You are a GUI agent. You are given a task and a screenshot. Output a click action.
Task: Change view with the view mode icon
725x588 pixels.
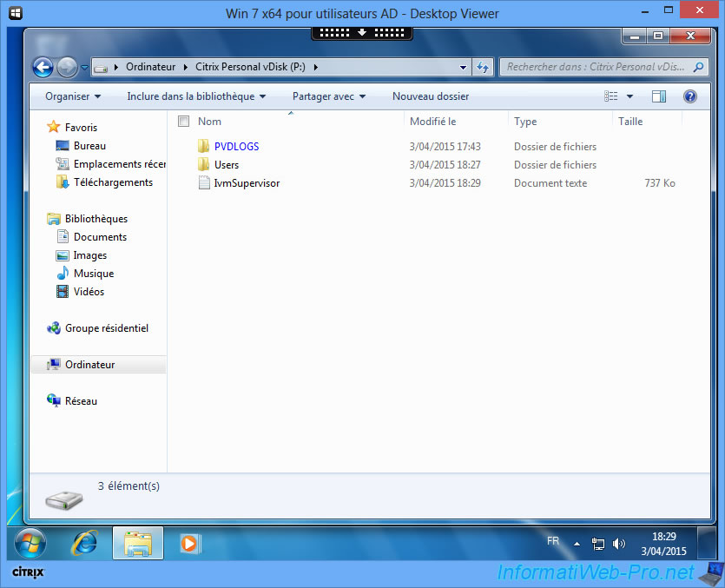point(612,96)
